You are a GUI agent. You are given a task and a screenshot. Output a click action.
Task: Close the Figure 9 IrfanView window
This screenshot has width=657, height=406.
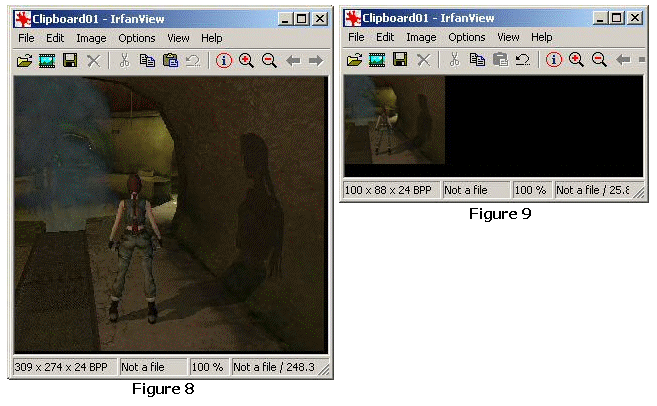pyautogui.click(x=635, y=18)
